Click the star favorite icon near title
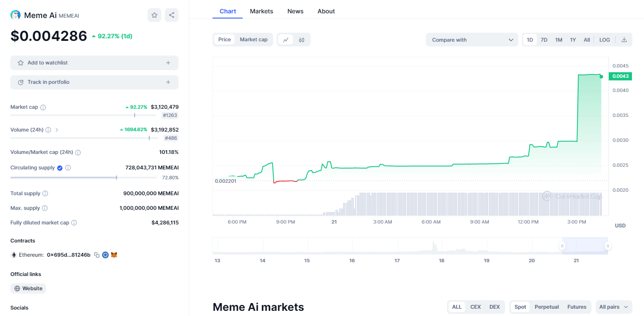Image resolution: width=644 pixels, height=316 pixels. pos(154,15)
